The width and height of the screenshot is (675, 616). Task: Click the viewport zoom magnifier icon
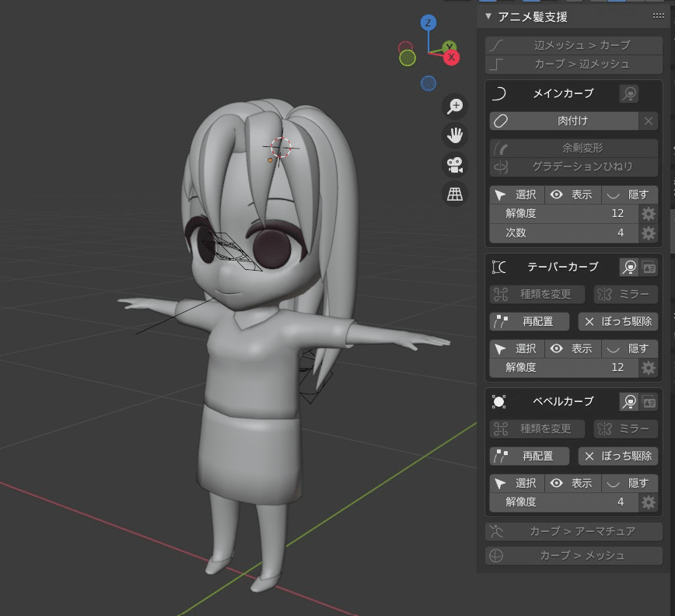(455, 107)
